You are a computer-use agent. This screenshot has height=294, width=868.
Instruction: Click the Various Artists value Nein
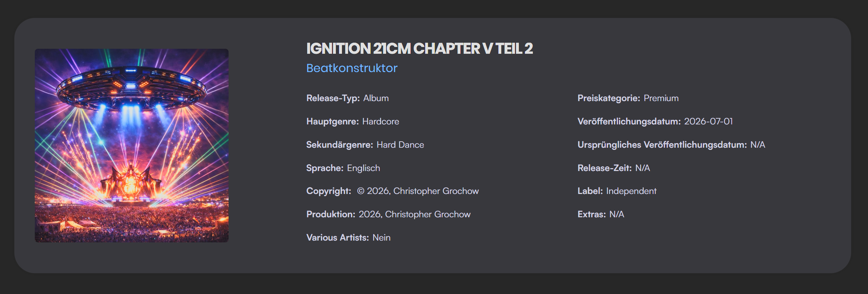(381, 238)
